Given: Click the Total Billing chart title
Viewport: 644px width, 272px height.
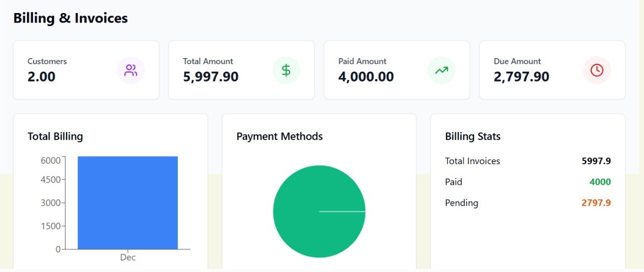Looking at the screenshot, I should tap(55, 136).
